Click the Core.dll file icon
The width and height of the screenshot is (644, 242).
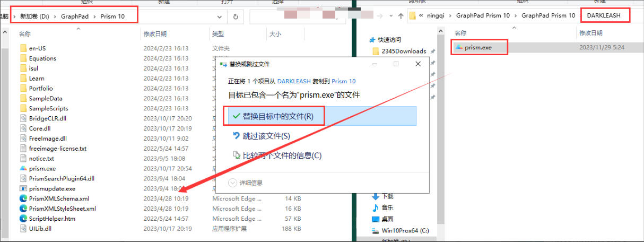23,128
